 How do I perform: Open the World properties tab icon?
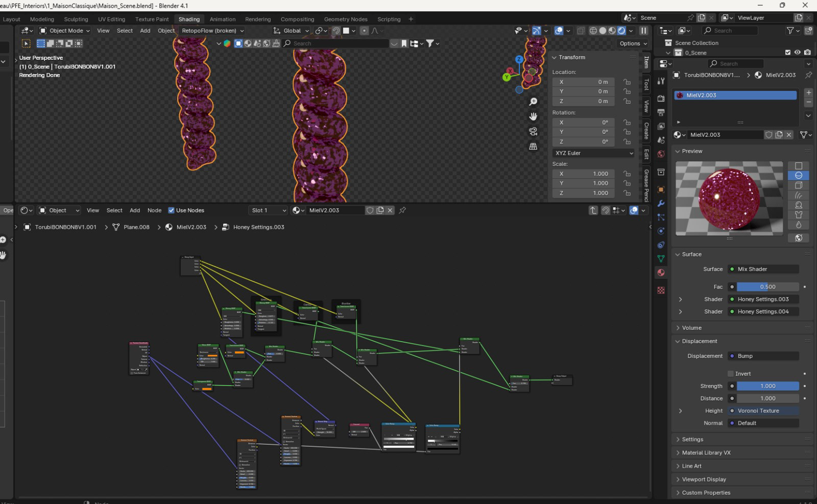click(x=661, y=154)
